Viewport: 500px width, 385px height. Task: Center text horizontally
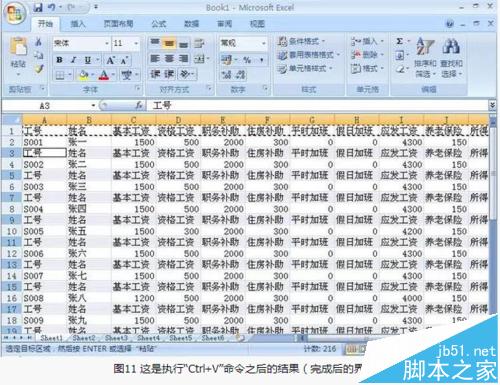coord(169,59)
